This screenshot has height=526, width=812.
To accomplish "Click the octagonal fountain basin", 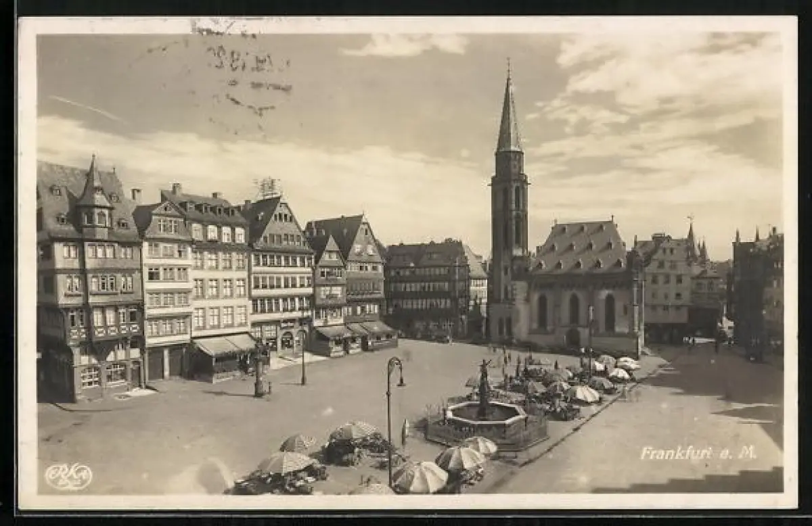I will 485,414.
